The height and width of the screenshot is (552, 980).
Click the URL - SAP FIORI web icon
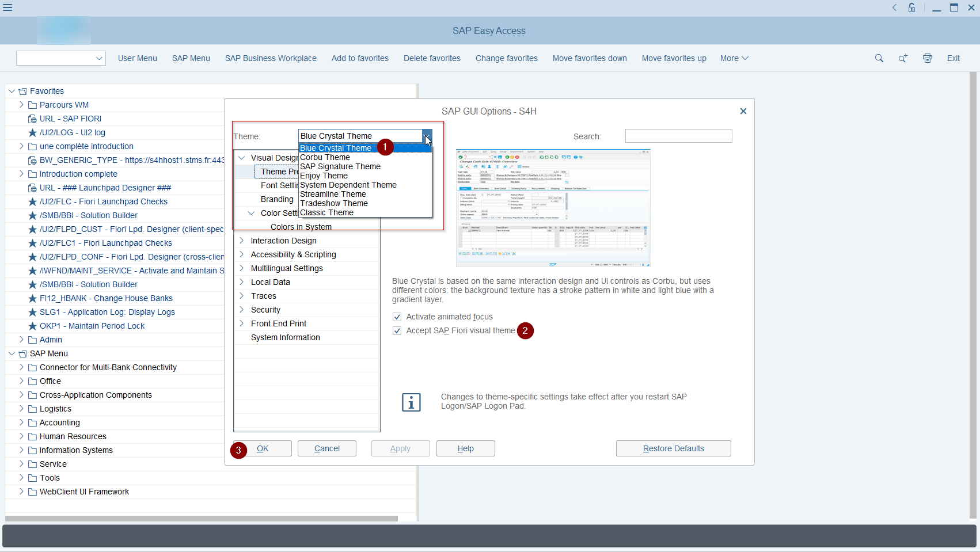(x=33, y=119)
